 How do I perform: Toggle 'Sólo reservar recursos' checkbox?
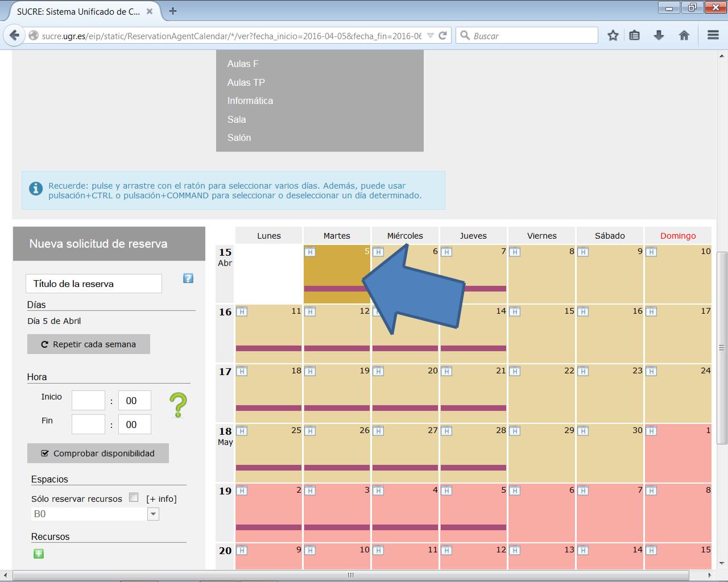134,498
